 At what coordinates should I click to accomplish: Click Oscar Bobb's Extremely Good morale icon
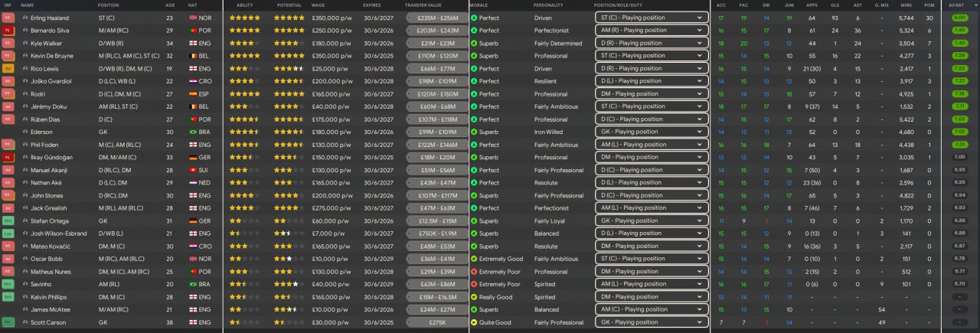click(x=474, y=259)
